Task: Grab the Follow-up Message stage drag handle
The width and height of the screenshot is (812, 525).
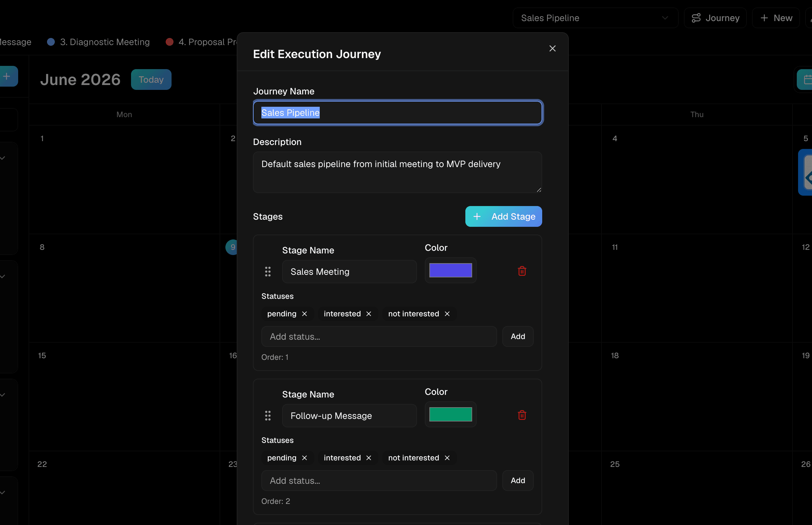Action: pos(268,416)
